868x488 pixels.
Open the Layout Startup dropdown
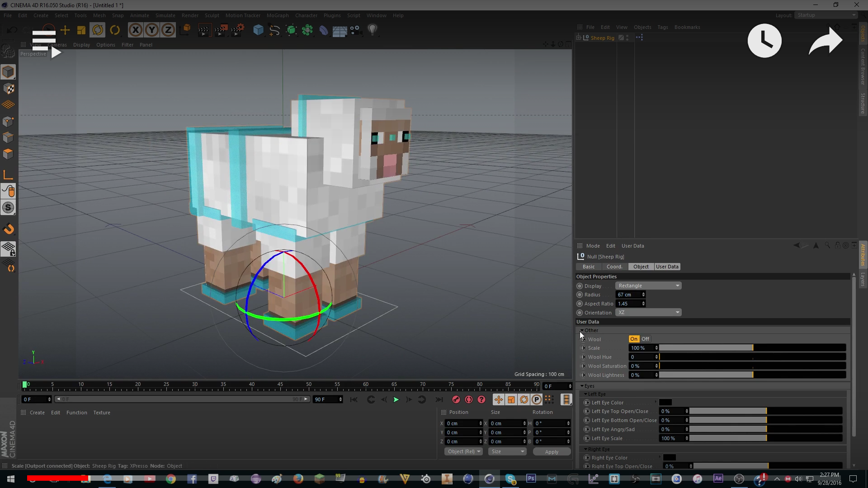point(826,15)
